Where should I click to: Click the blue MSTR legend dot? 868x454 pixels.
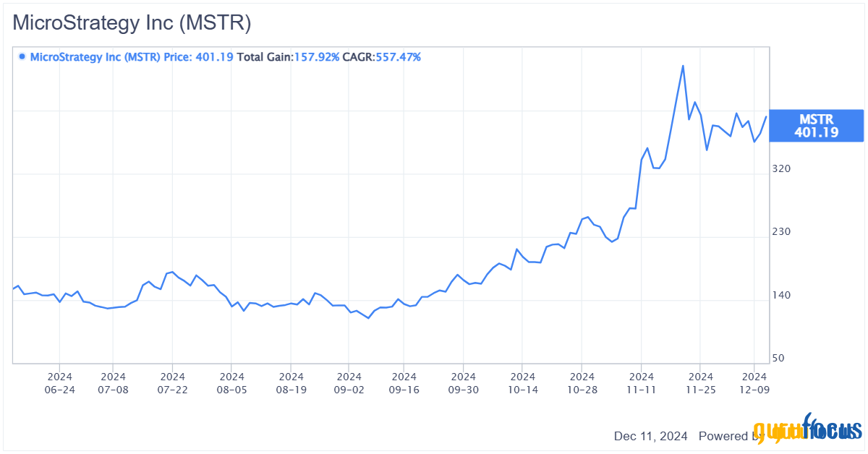[22, 56]
